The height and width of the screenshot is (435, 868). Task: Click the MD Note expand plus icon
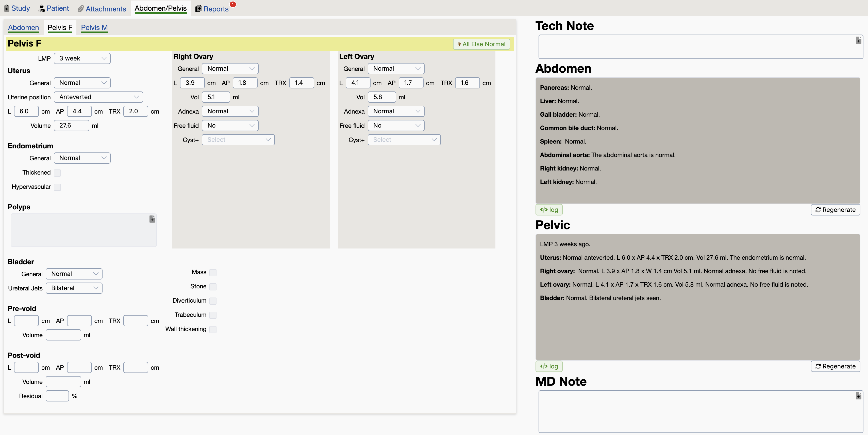tap(858, 396)
